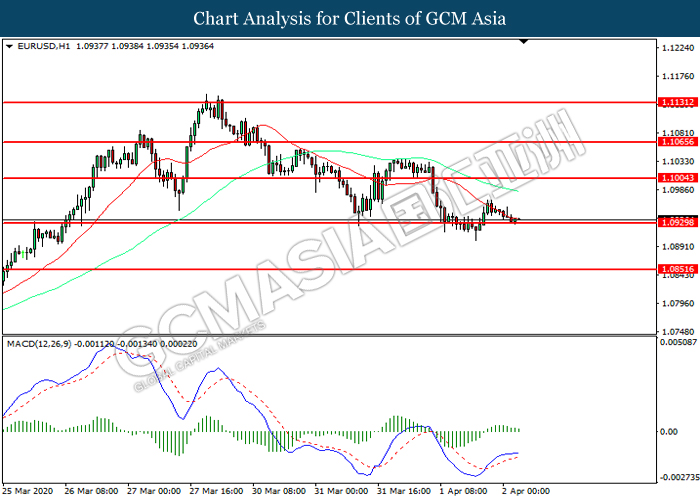The height and width of the screenshot is (500, 700).
Task: Select the horizontal red line at 1.11312
Action: coord(329,102)
